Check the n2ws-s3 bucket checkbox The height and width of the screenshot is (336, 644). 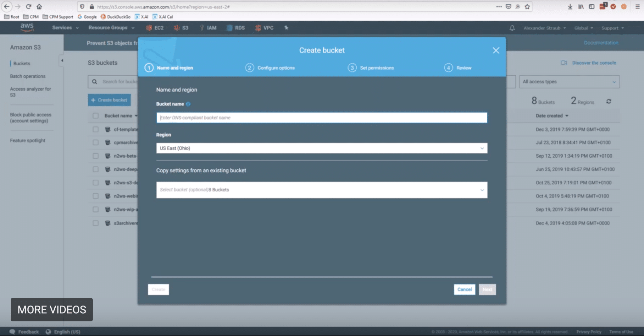point(96,183)
